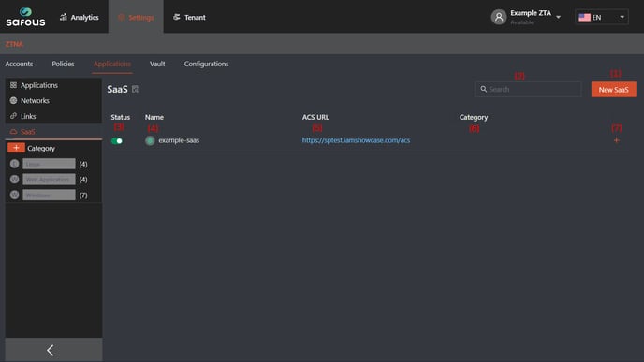Open the sptest.iamshowcase.com ACS link

(356, 140)
